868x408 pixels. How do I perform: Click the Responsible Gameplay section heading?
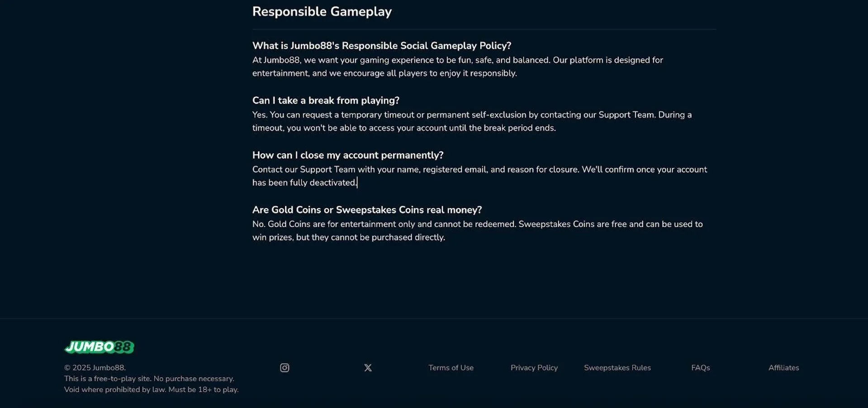coord(322,12)
